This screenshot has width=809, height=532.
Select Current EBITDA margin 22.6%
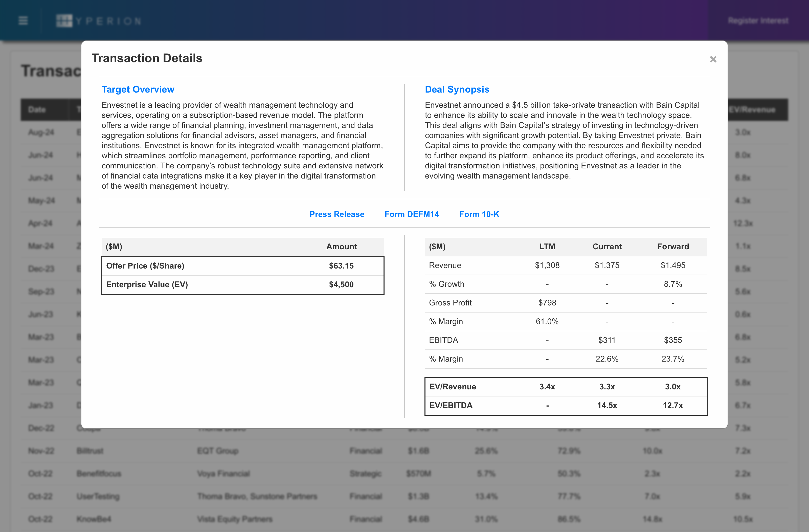click(x=607, y=359)
